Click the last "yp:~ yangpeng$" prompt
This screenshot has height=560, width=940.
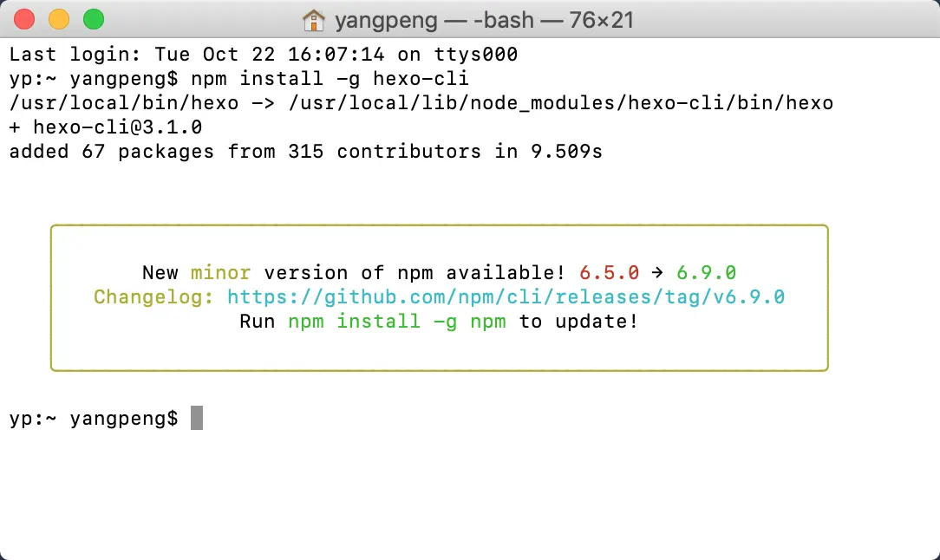pyautogui.click(x=94, y=419)
